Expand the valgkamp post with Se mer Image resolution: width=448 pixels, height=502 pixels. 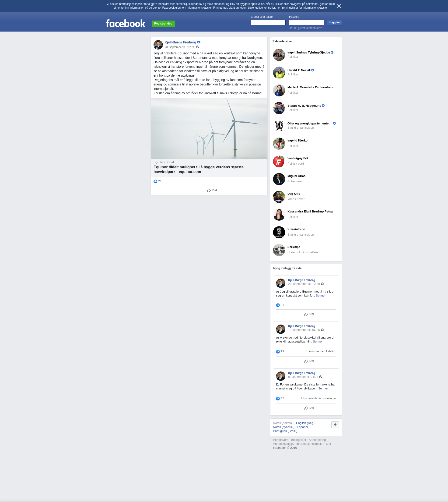click(x=323, y=389)
